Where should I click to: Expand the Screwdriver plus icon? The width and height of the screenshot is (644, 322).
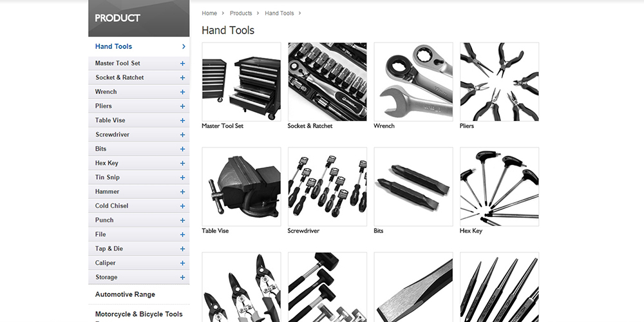[x=182, y=135]
